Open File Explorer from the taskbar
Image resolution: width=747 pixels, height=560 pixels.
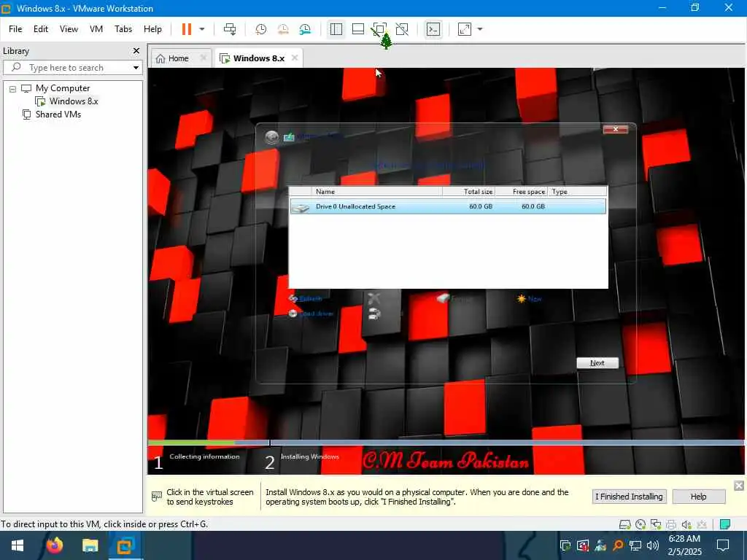[90, 545]
